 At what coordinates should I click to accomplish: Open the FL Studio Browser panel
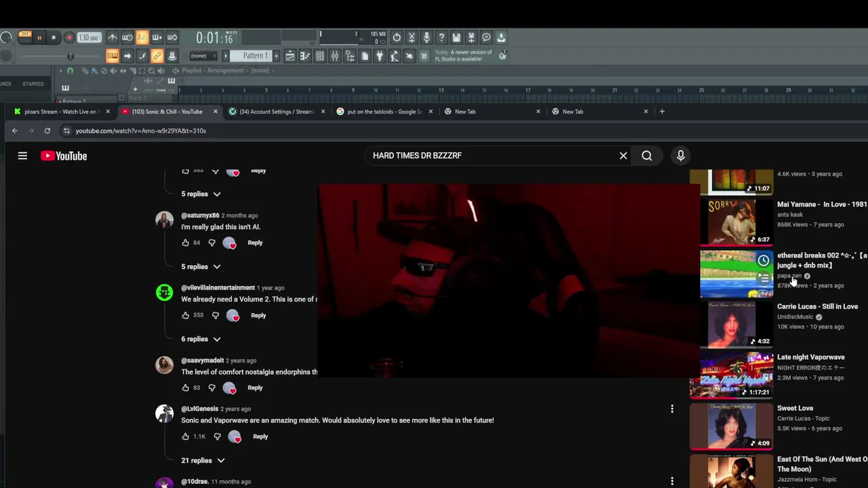click(x=349, y=56)
